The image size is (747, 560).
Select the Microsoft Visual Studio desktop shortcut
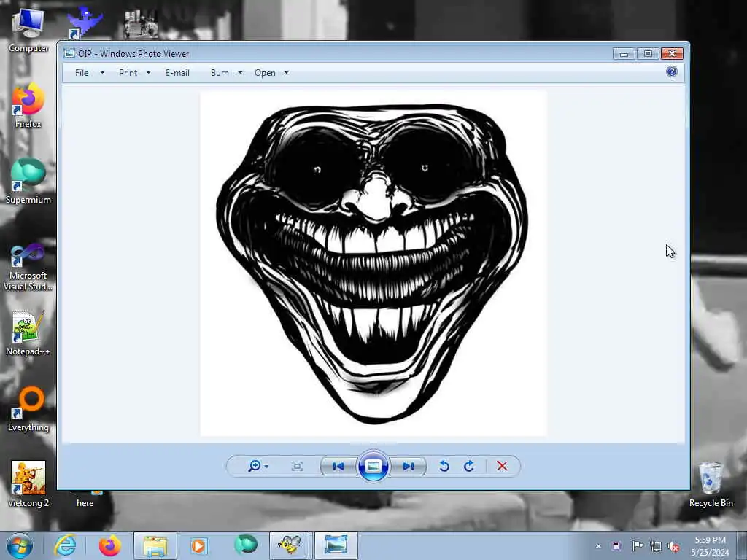click(28, 267)
